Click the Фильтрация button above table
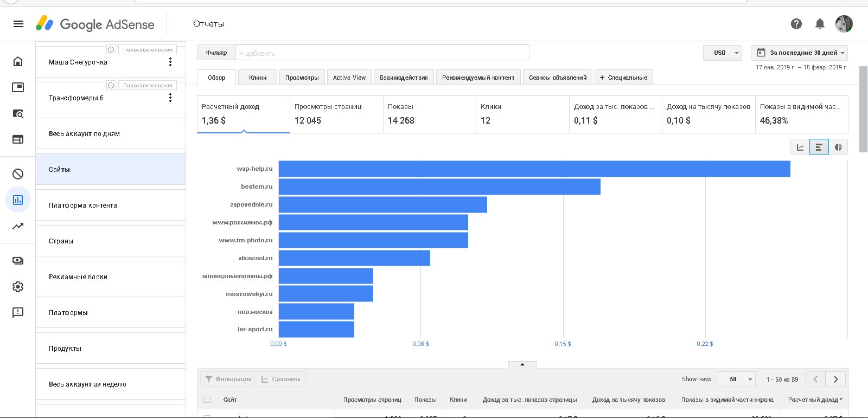This screenshot has width=868, height=418. pyautogui.click(x=228, y=379)
